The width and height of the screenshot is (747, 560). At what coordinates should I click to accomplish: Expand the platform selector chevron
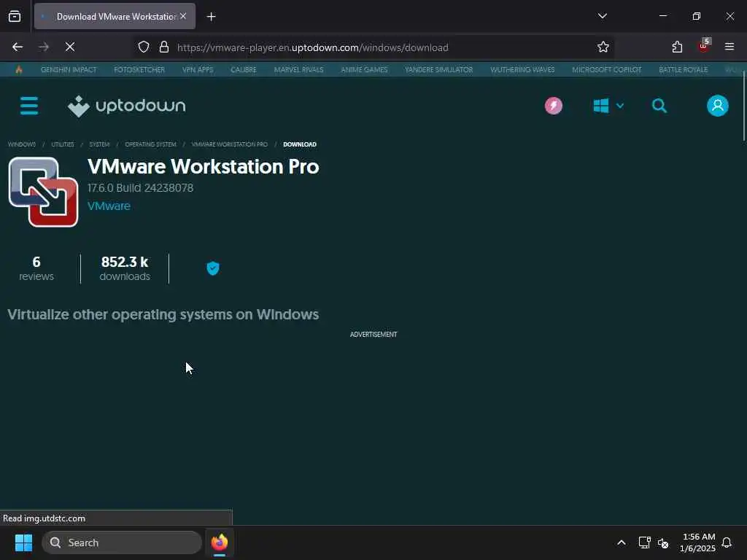coord(620,106)
